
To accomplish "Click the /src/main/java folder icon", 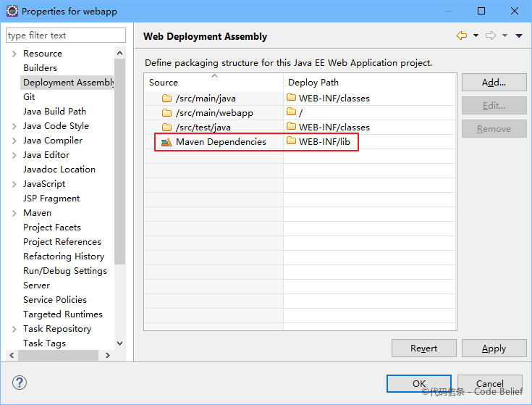I will coord(166,99).
